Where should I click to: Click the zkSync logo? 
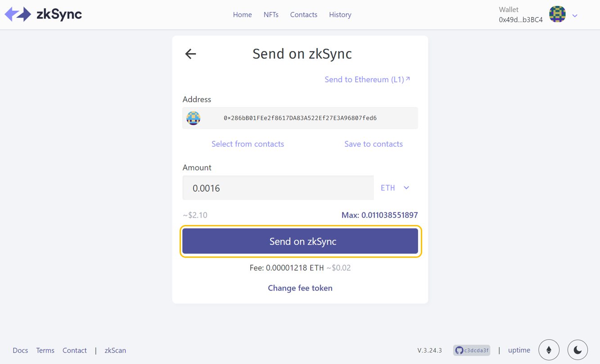(x=43, y=14)
